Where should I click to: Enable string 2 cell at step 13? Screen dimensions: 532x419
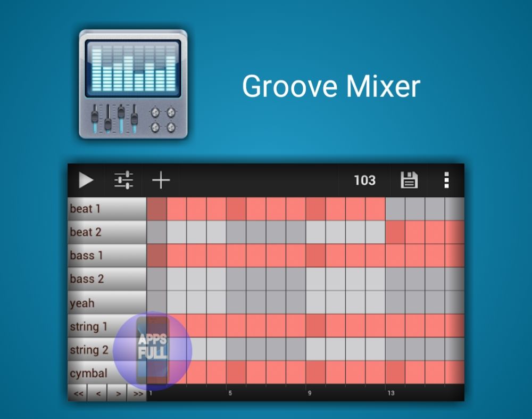(395, 349)
